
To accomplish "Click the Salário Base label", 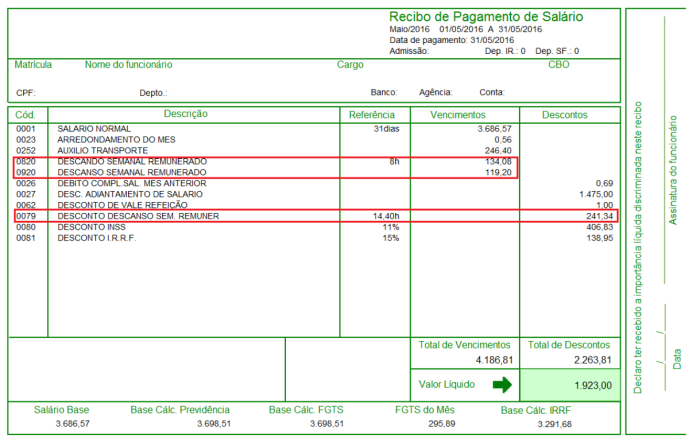I will coord(62,410).
